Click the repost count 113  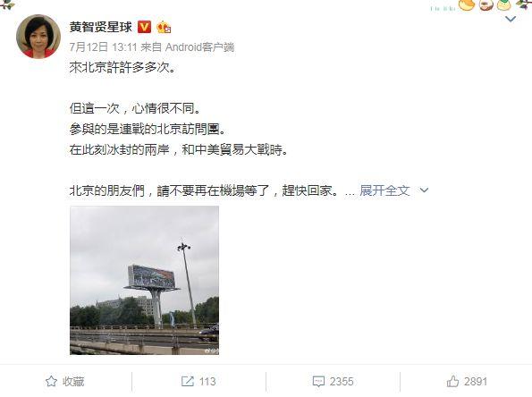(x=207, y=382)
